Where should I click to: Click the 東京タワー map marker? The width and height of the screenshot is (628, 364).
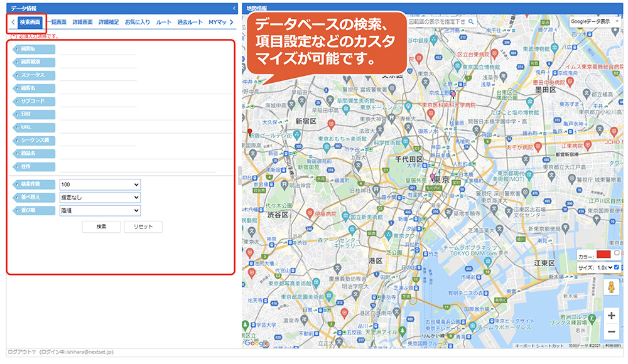point(388,235)
